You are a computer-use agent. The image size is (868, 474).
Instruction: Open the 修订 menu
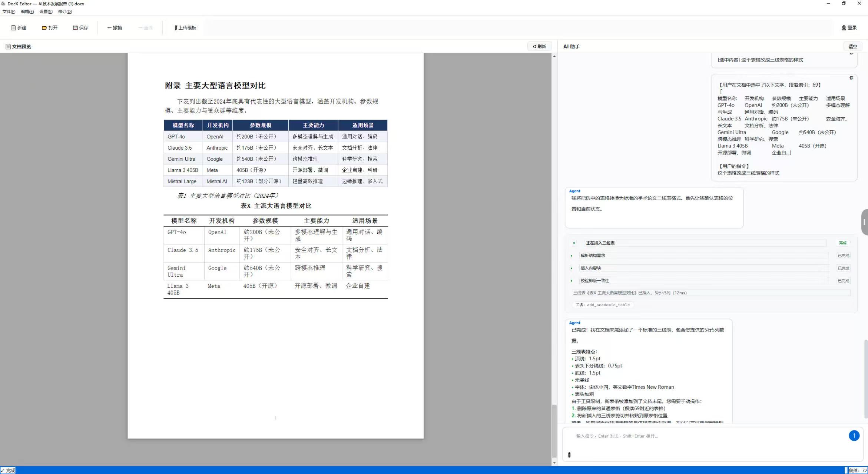65,11
